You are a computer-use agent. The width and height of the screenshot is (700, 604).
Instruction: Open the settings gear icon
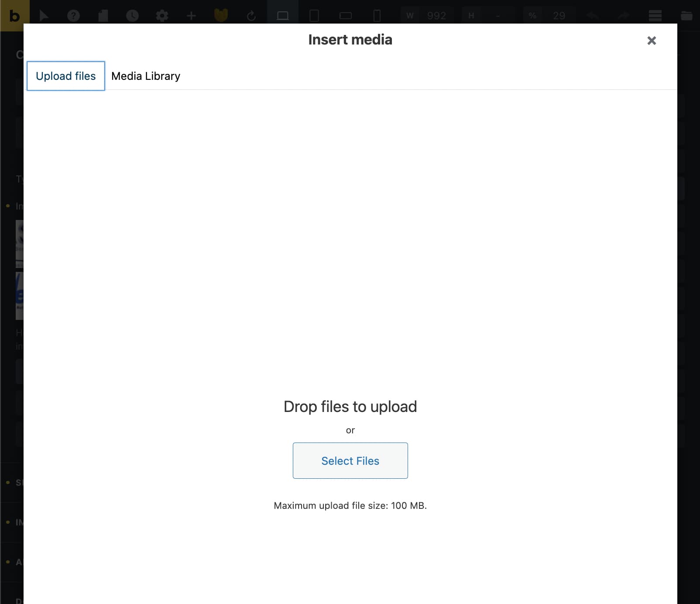162,16
